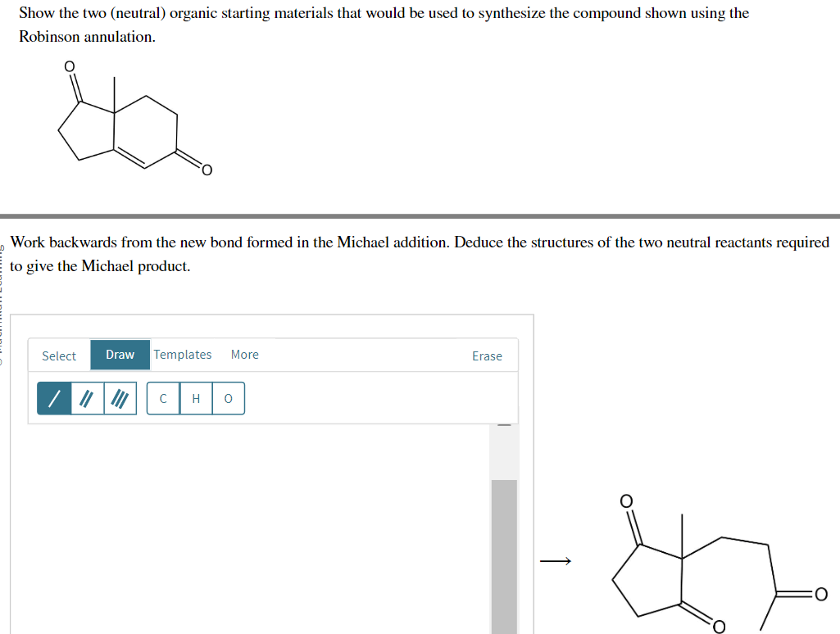Expand the Templates structure library

(183, 354)
